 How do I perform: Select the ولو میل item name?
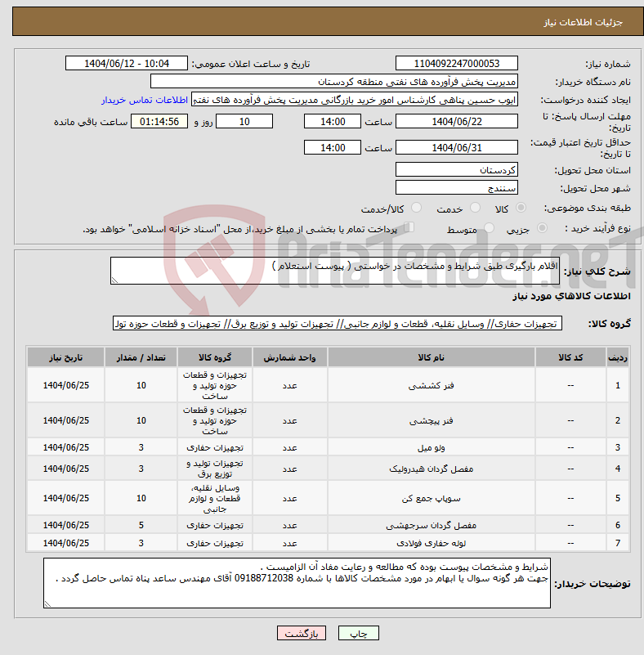(x=432, y=447)
